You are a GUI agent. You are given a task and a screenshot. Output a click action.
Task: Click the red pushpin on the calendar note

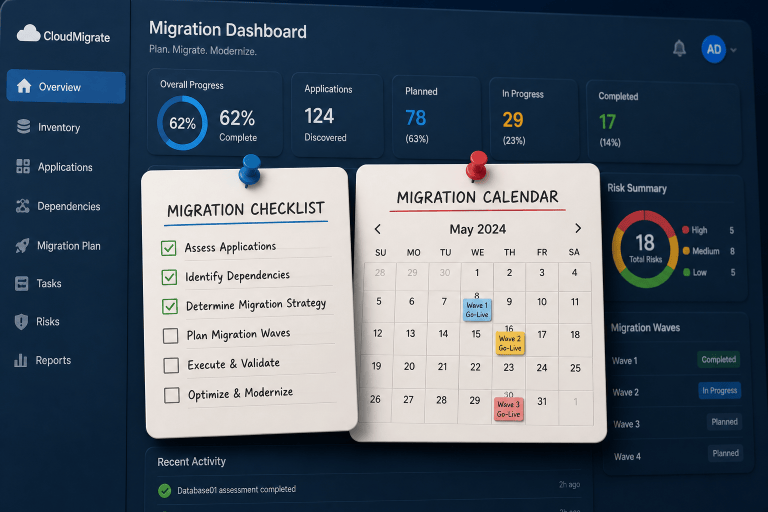click(x=477, y=166)
